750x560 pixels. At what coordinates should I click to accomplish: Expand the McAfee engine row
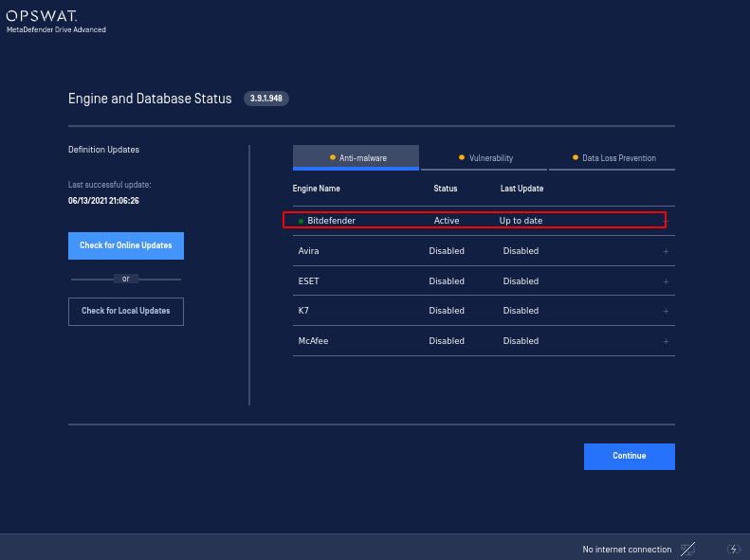pyautogui.click(x=666, y=341)
